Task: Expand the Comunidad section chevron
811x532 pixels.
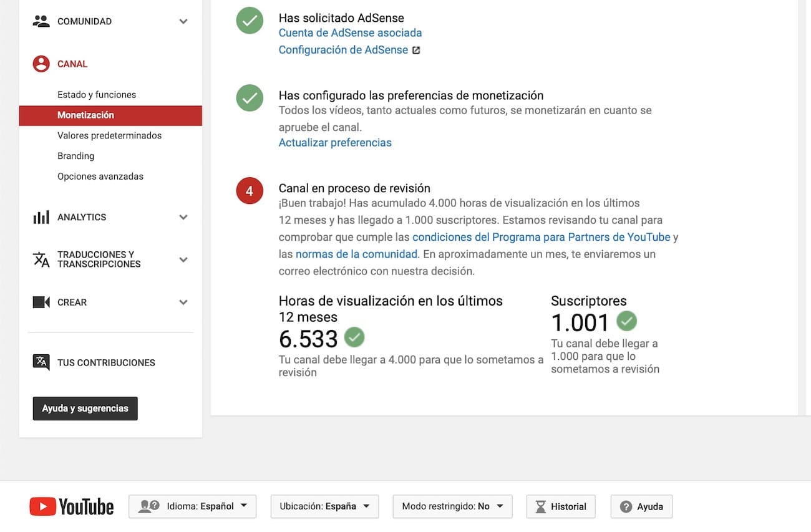Action: (x=183, y=21)
